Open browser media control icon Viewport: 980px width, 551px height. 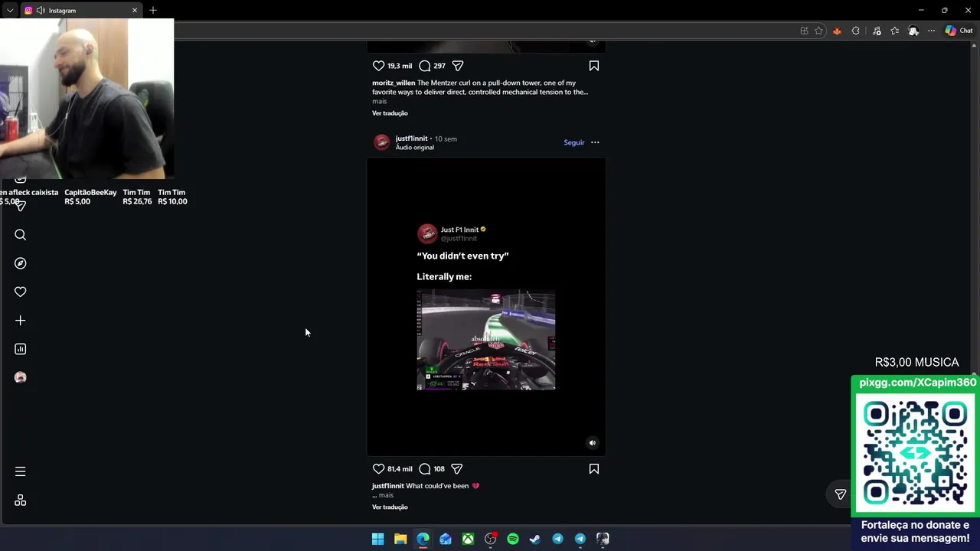click(877, 31)
